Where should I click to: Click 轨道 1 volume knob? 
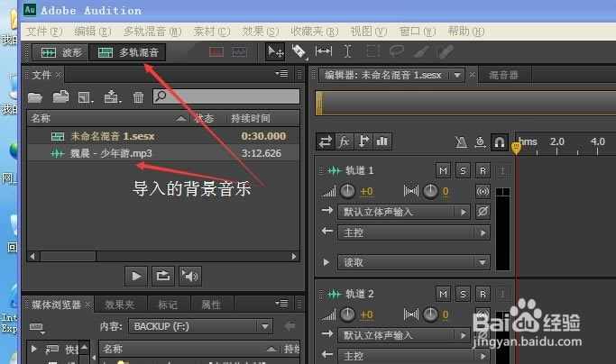[347, 191]
